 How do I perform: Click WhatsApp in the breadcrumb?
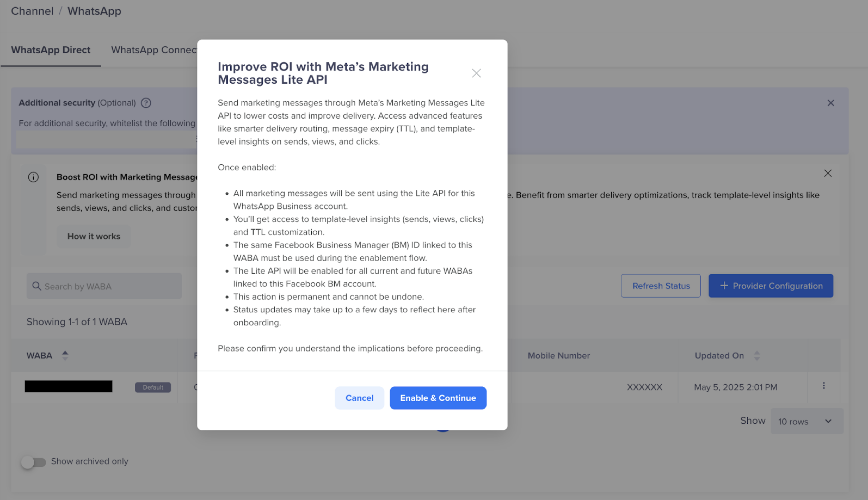pyautogui.click(x=94, y=11)
